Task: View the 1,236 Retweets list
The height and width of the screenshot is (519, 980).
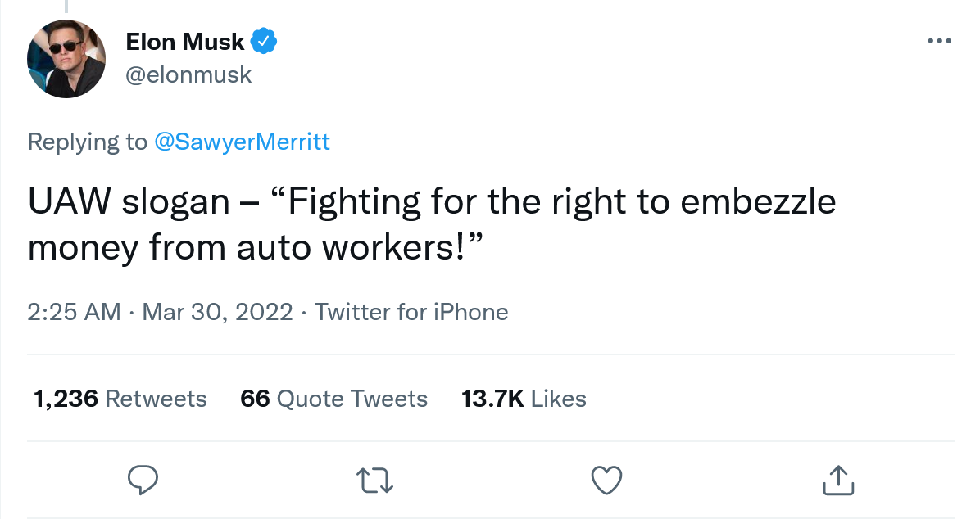Action: [x=120, y=399]
